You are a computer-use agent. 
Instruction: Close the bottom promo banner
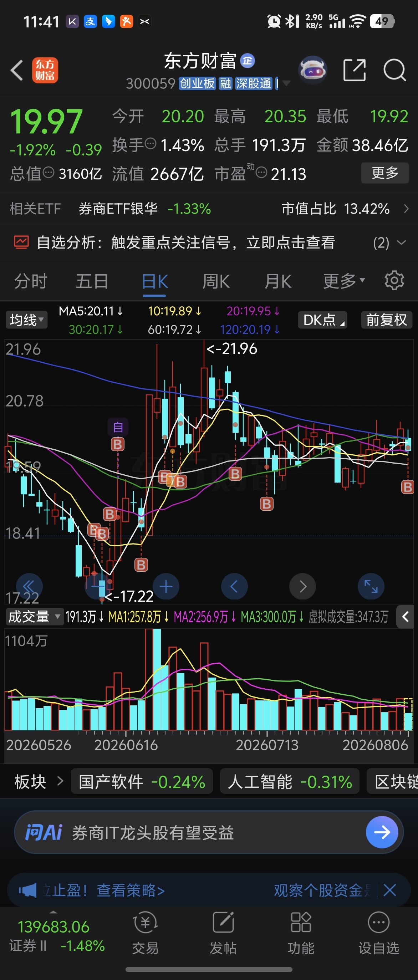390,890
